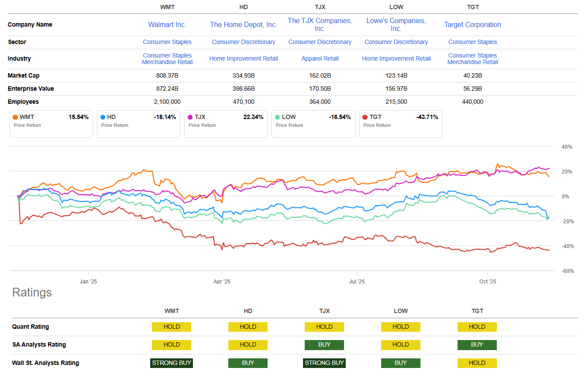Open the Walmart Inc. company page
This screenshot has height=378, width=588.
167,25
